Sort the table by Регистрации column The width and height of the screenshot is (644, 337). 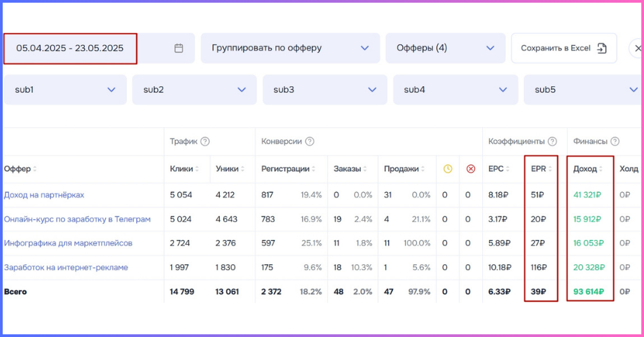[x=289, y=168]
